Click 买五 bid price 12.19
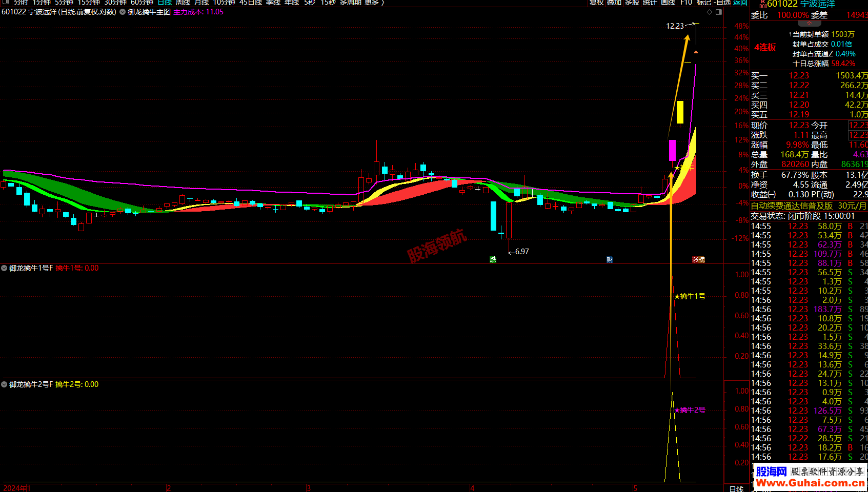 (799, 115)
